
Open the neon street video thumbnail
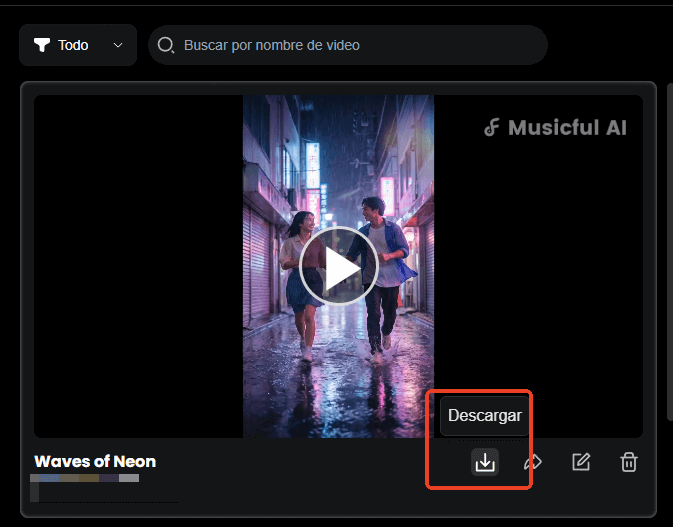coord(339,267)
